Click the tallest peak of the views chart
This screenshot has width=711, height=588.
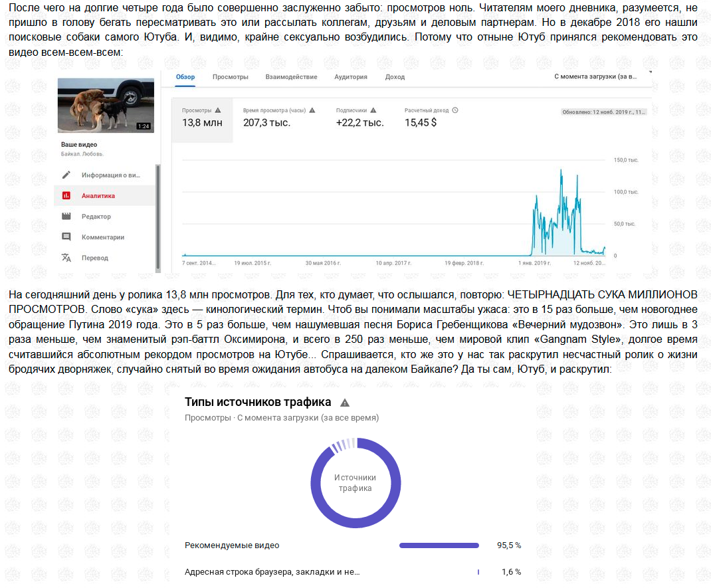[561, 171]
